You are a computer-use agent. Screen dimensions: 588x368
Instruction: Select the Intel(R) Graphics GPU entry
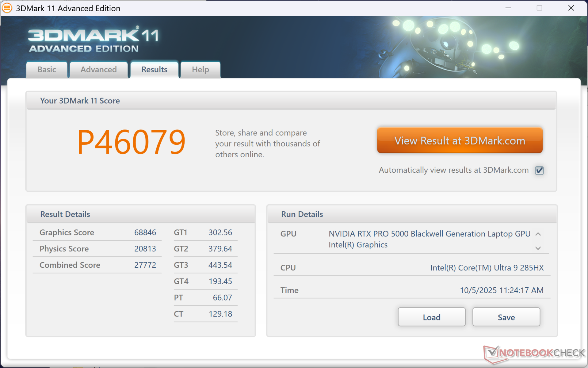[x=358, y=245]
